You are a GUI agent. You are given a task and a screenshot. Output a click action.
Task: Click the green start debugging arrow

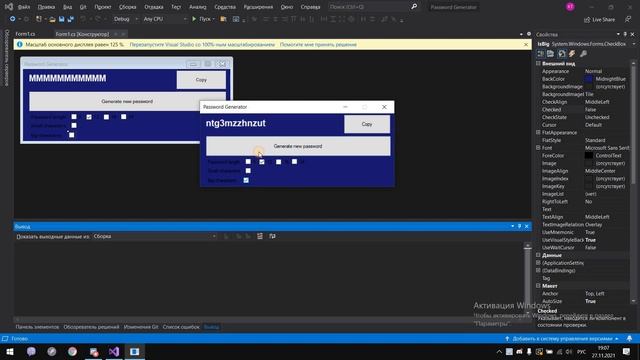tap(194, 19)
